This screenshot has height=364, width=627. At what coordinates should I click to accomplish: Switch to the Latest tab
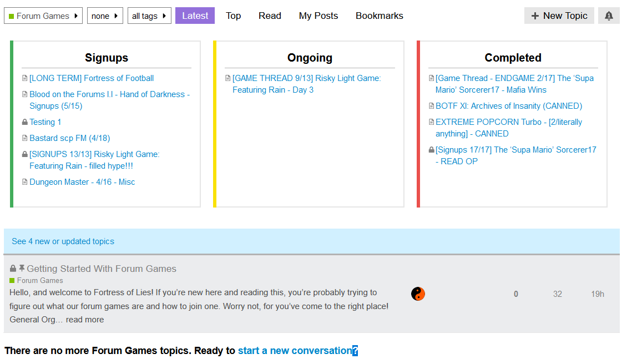click(195, 16)
